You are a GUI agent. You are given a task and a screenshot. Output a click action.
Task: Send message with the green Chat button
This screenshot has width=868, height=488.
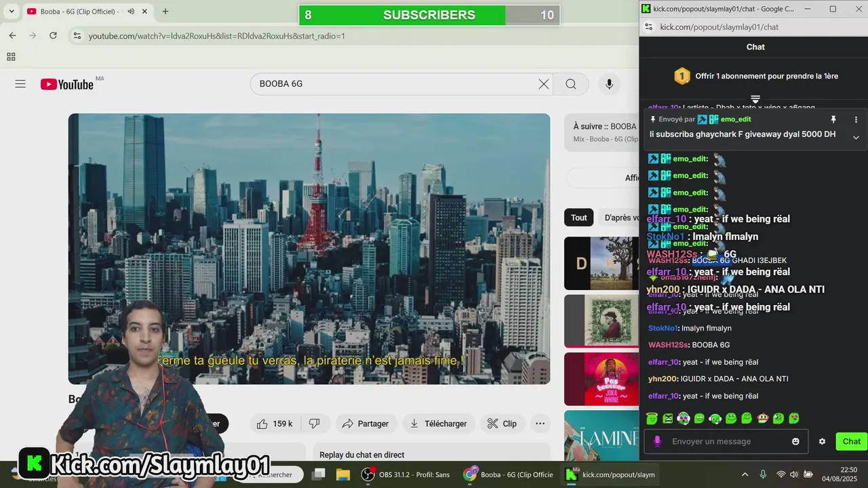(x=852, y=441)
